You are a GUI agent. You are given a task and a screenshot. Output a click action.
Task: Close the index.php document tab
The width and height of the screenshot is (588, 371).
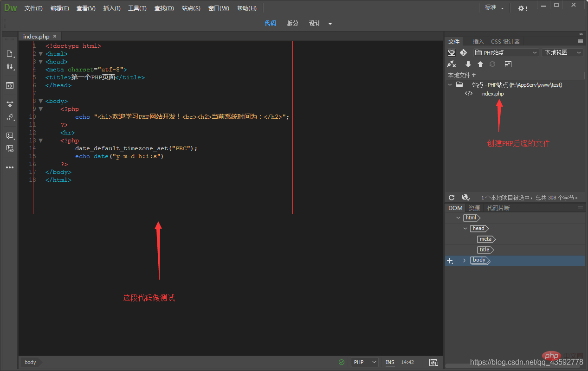pyautogui.click(x=55, y=36)
